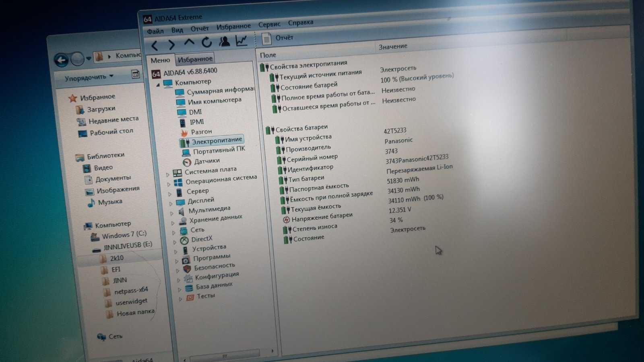Click the DirectX Xbox icon
This screenshot has width=644, height=362.
click(184, 241)
